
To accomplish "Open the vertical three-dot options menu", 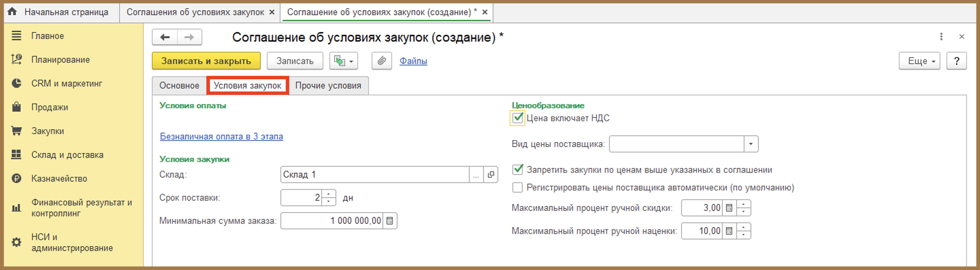I will (x=941, y=36).
